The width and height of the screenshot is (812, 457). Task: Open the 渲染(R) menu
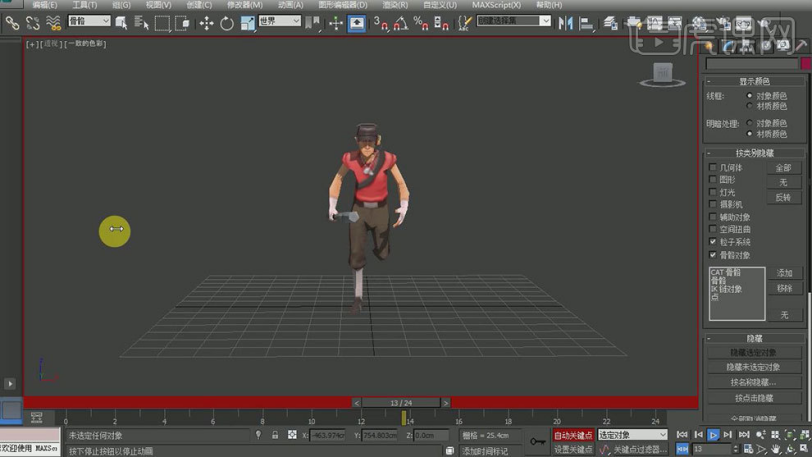tap(395, 5)
